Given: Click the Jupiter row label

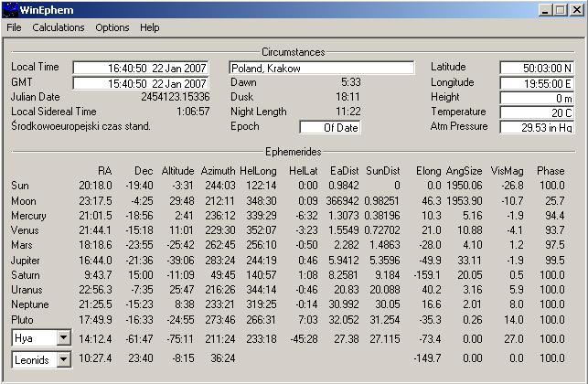Looking at the screenshot, I should coord(24,260).
